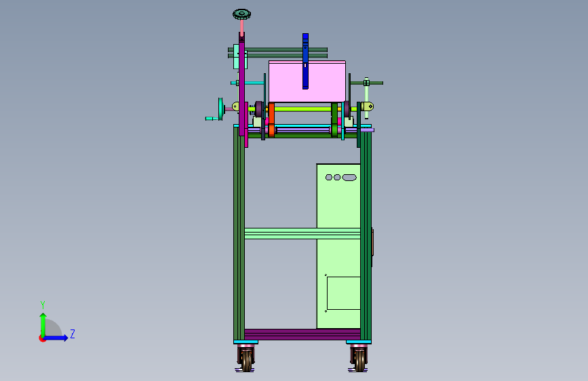Click the leftmost round cabinet button

329,178
